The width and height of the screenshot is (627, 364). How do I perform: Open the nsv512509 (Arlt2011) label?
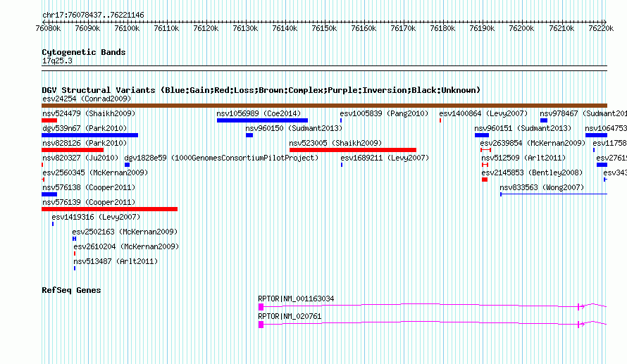coord(523,158)
